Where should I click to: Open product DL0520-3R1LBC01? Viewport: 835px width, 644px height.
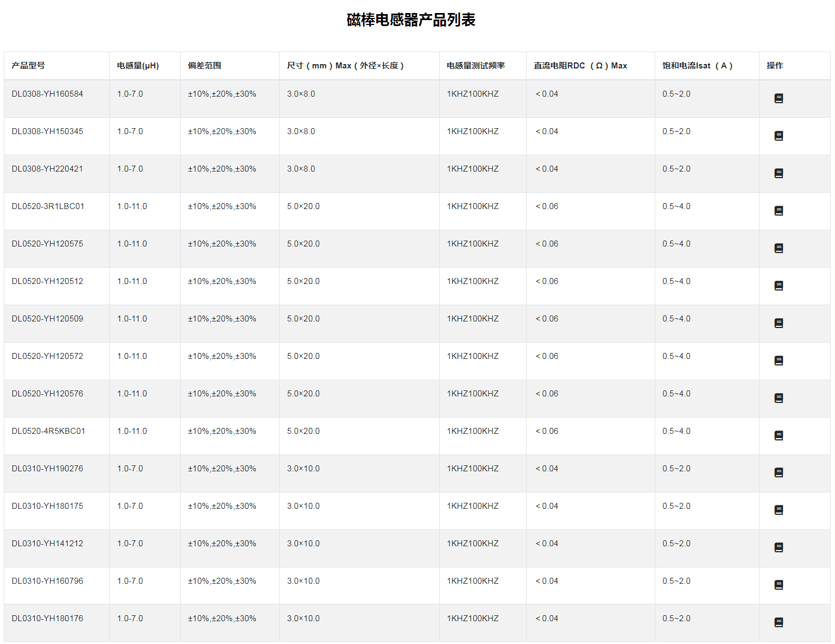(46, 206)
